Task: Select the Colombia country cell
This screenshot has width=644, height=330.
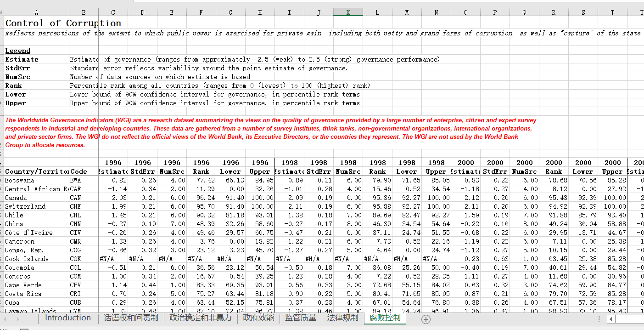Action: pos(37,267)
